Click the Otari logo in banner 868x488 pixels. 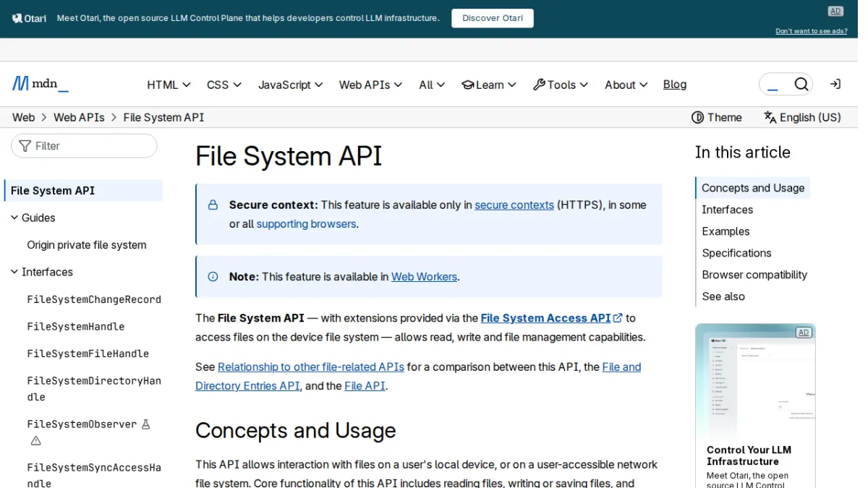pyautogui.click(x=30, y=18)
